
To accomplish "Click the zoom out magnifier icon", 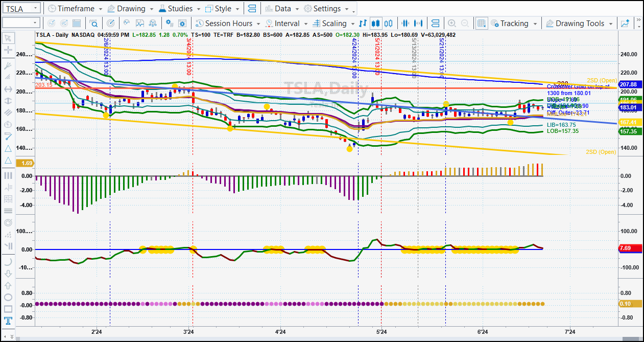I will point(465,24).
